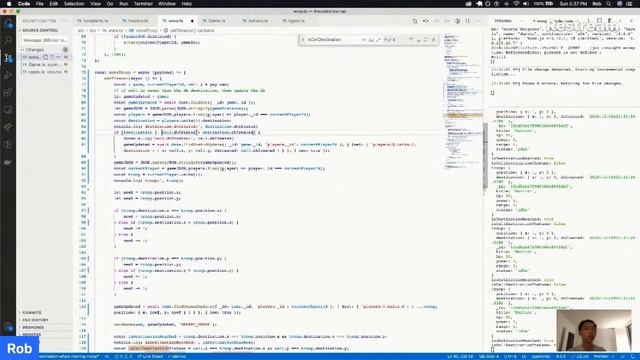Screen dimensions: 640x360
Task: Click line and column indicator in status bar
Action: click(x=460, y=356)
